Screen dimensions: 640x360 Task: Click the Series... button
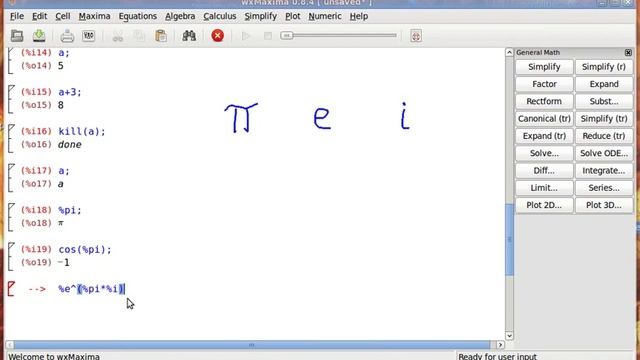[604, 188]
